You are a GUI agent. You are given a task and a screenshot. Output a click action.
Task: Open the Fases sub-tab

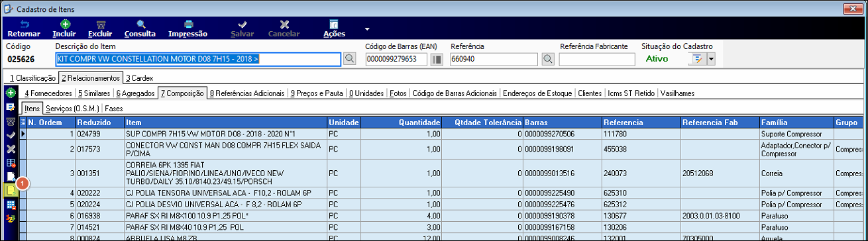click(x=113, y=108)
